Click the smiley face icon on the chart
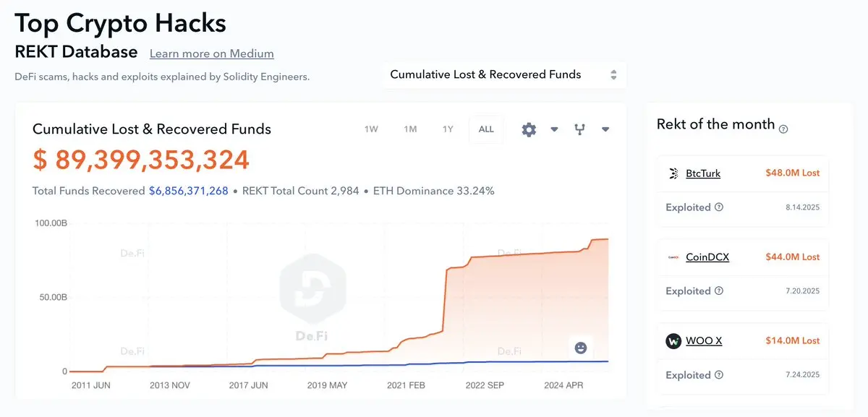The image size is (868, 417). click(580, 348)
